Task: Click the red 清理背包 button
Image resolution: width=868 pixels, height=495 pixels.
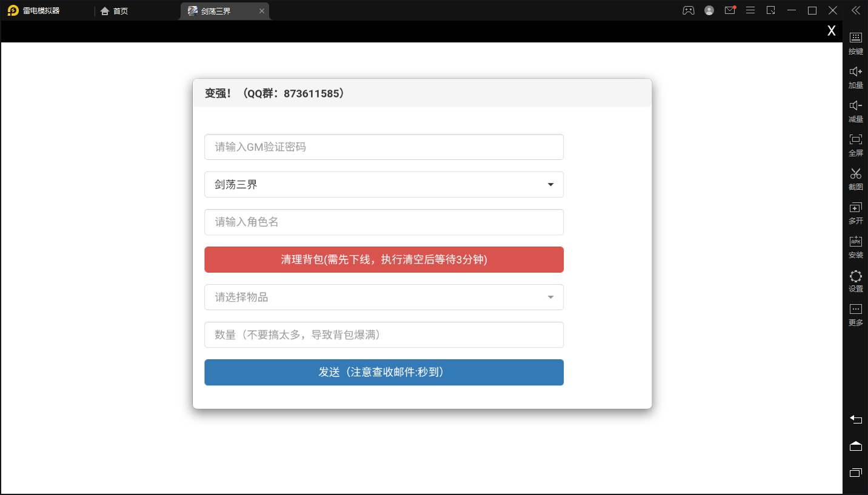Action: click(x=384, y=259)
